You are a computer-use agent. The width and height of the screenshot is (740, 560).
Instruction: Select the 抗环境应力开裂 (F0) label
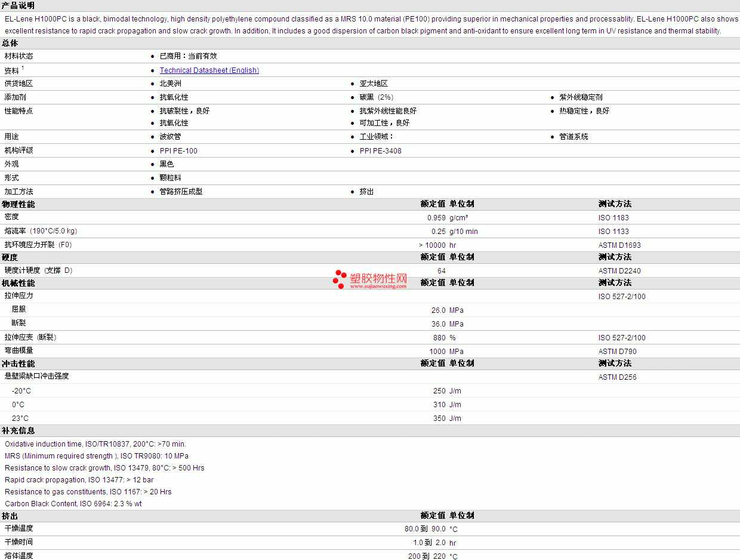pyautogui.click(x=38, y=245)
